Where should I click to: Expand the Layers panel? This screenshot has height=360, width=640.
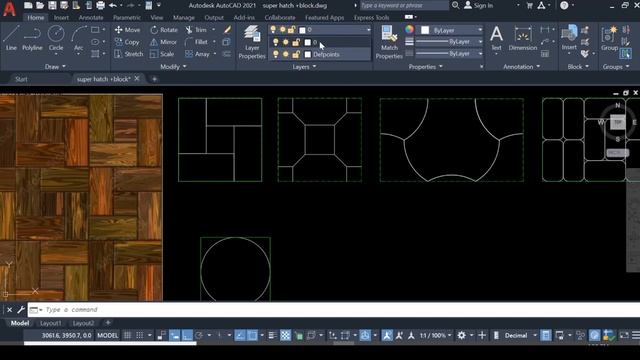click(x=304, y=67)
